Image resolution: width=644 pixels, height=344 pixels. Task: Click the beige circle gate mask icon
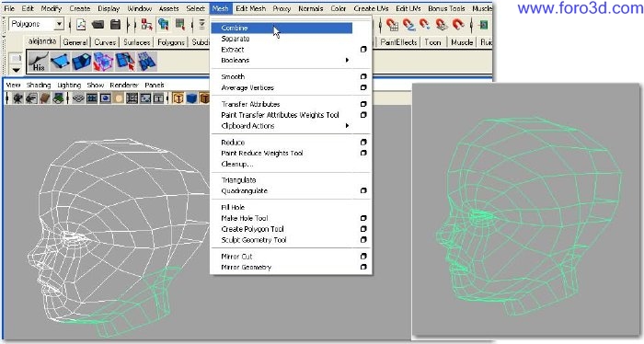pos(119,98)
